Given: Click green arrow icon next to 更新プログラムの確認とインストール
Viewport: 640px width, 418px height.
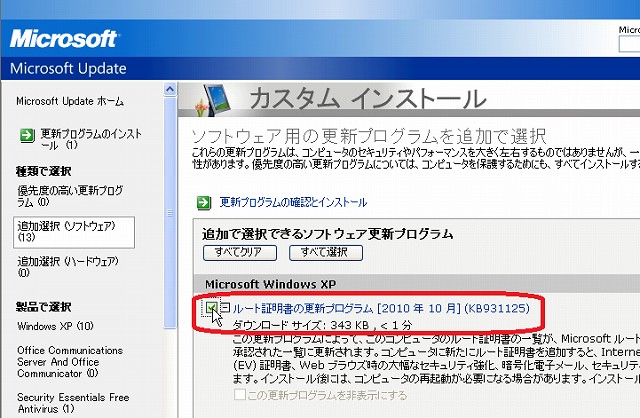Looking at the screenshot, I should 204,202.
